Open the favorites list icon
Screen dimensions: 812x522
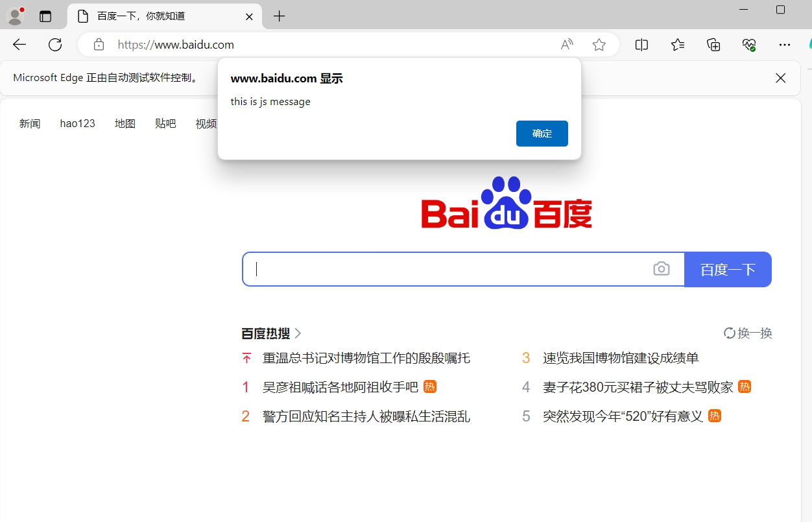click(678, 45)
